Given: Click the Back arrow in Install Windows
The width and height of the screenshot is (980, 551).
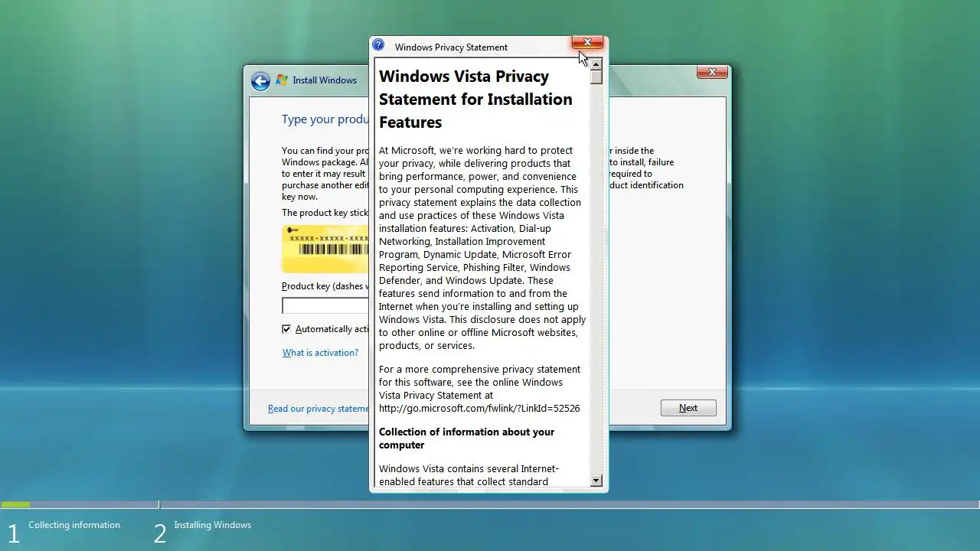Looking at the screenshot, I should pos(260,81).
